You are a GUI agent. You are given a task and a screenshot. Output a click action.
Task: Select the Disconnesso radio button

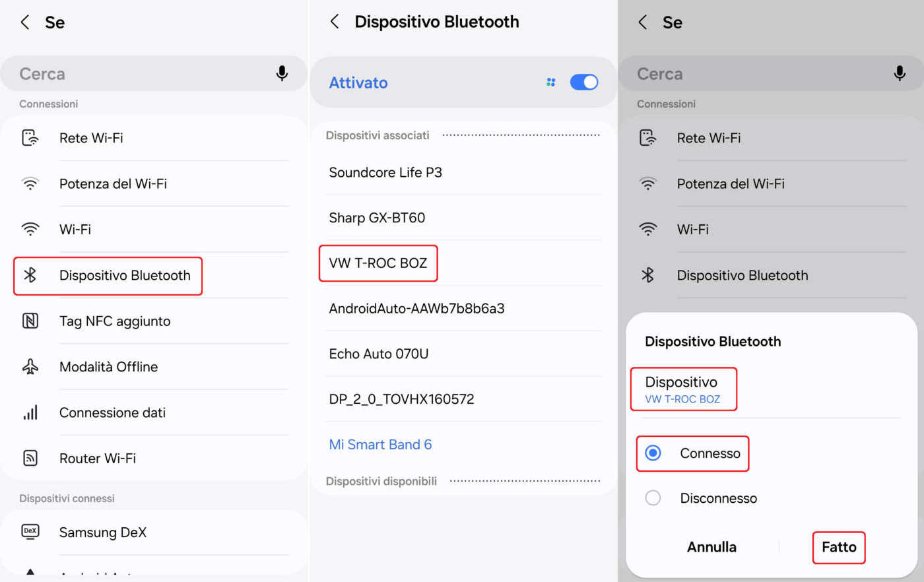tap(653, 498)
